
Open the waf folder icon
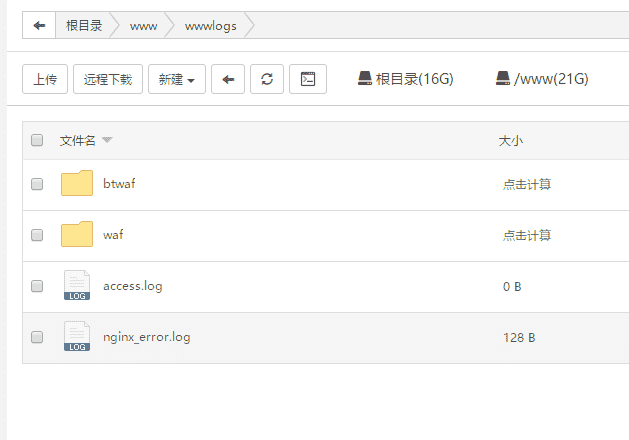pyautogui.click(x=77, y=235)
